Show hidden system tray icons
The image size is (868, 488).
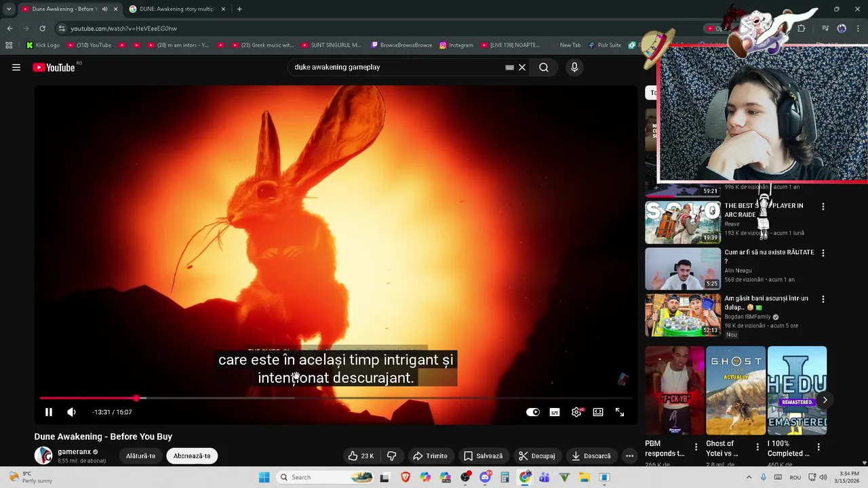pos(749,477)
